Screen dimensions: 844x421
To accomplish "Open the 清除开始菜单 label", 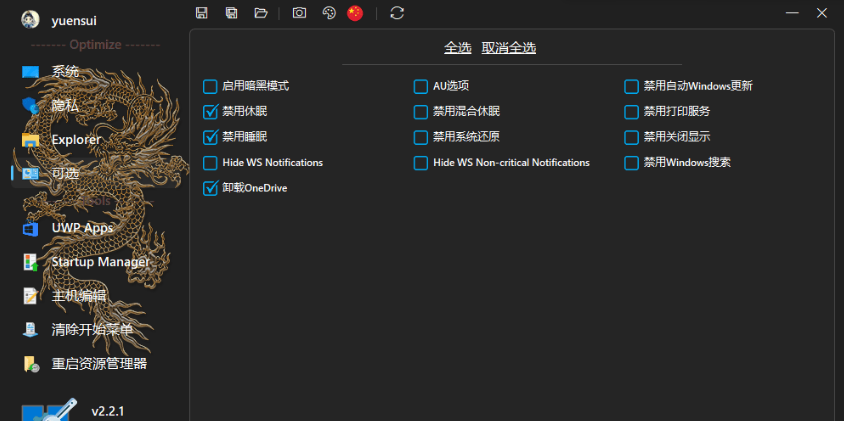I will pos(92,330).
